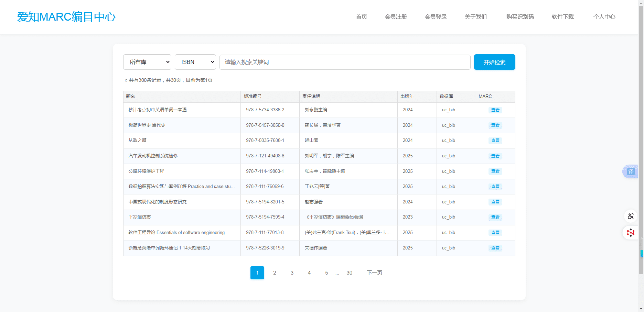Open 关于我们 in the navigation
644x312 pixels.
tap(476, 17)
